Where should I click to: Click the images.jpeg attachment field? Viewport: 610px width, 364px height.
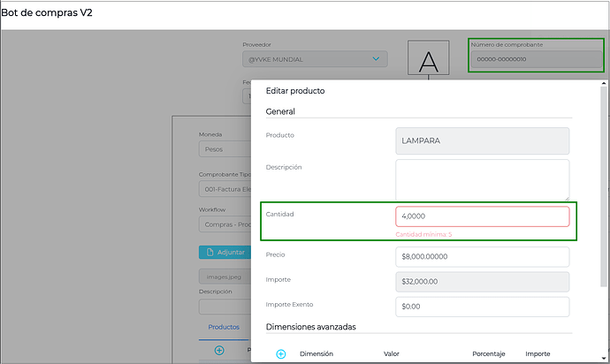(225, 276)
